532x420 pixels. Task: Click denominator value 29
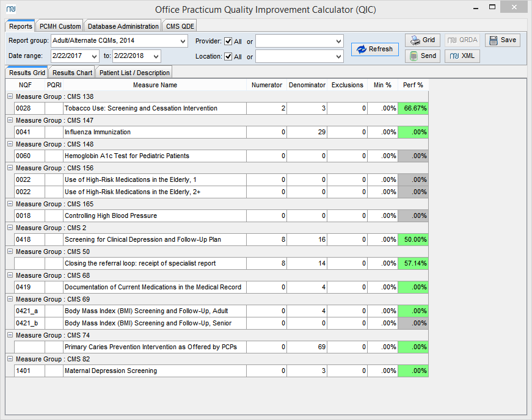(x=307, y=132)
